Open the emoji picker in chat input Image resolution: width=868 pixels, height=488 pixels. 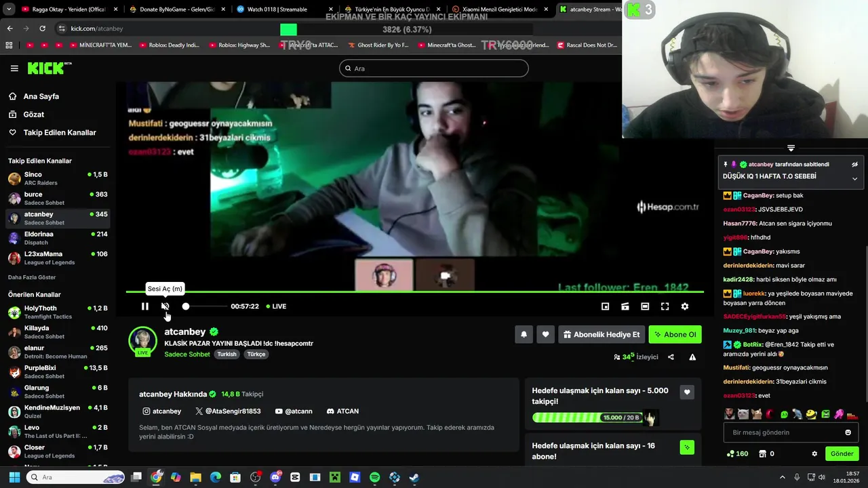pyautogui.click(x=848, y=432)
